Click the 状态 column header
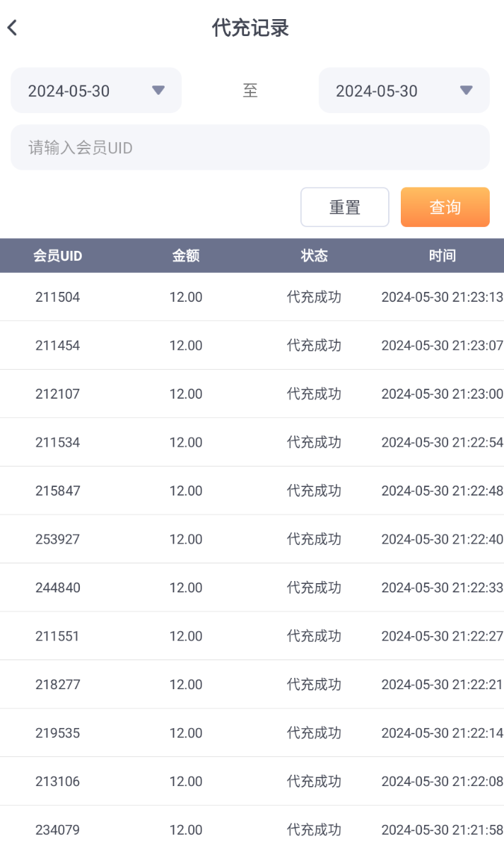The image size is (504, 844). (314, 256)
